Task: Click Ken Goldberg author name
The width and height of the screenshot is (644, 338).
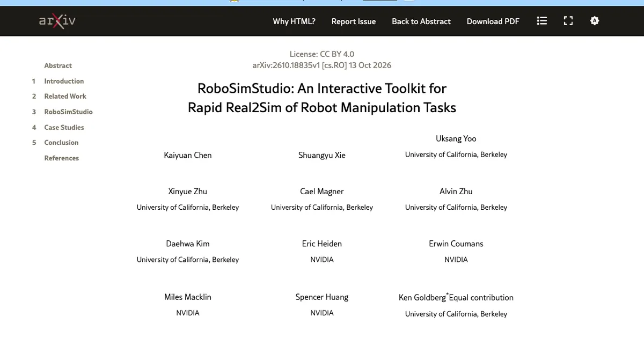Action: (x=422, y=297)
